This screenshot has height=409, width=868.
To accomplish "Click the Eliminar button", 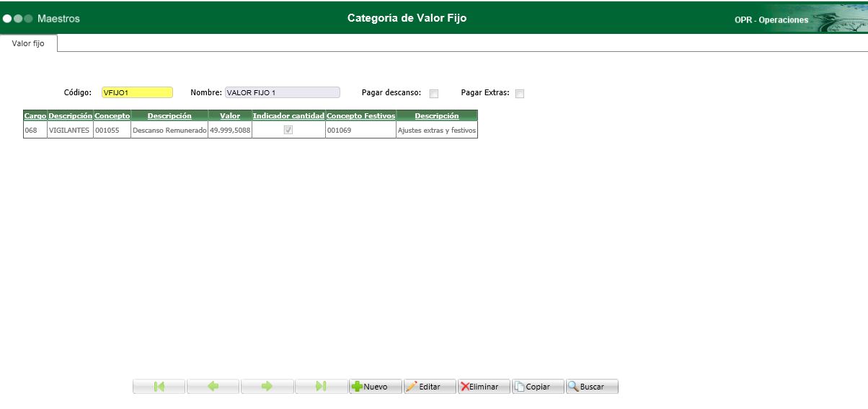I will pos(484,387).
